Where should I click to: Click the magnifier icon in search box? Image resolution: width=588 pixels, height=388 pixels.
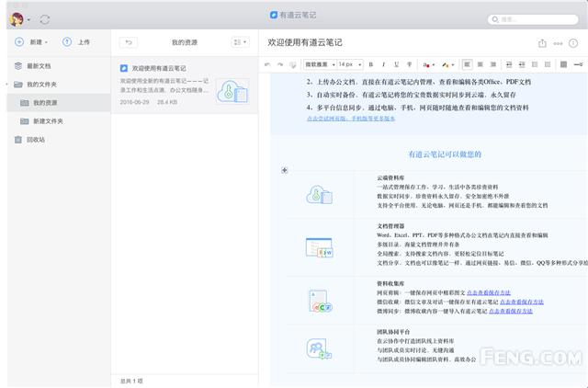click(495, 19)
